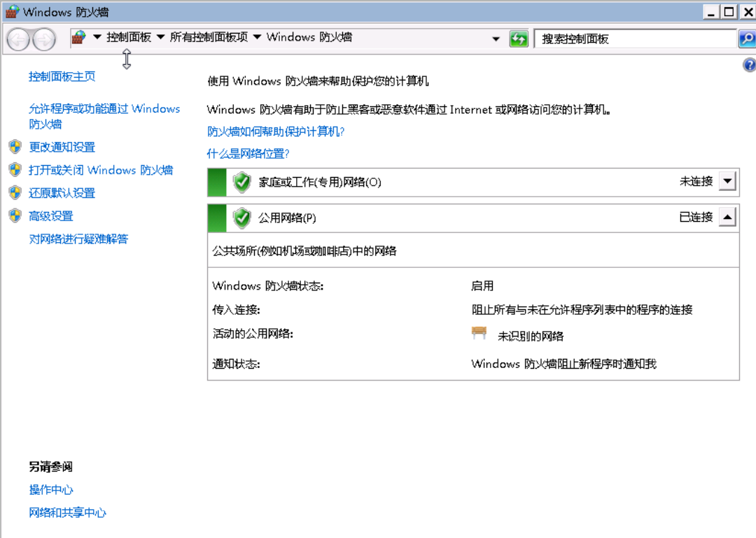The image size is (756, 538).
Task: Click 控制面板 breadcrumb item
Action: [x=129, y=37]
